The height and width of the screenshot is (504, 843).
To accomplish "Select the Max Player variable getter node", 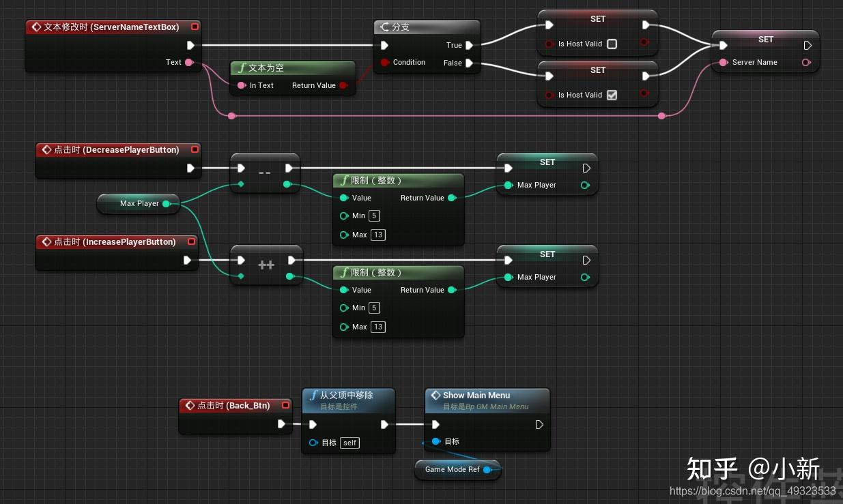I will pyautogui.click(x=139, y=203).
